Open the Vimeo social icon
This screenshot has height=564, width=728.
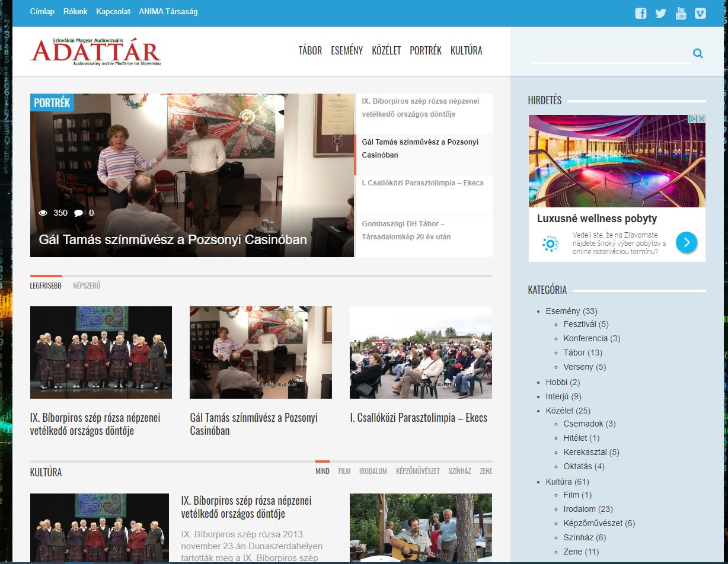click(x=700, y=13)
